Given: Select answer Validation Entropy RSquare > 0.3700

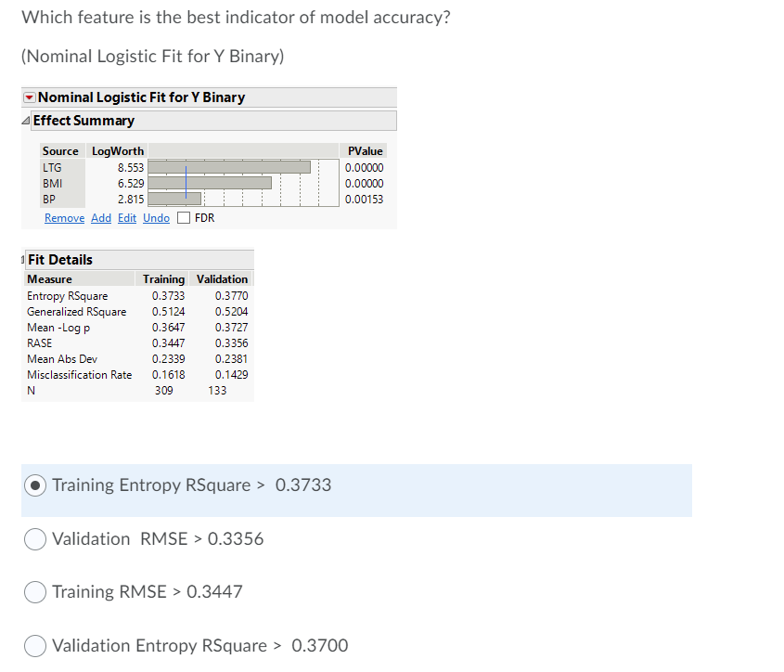Looking at the screenshot, I should [x=34, y=645].
